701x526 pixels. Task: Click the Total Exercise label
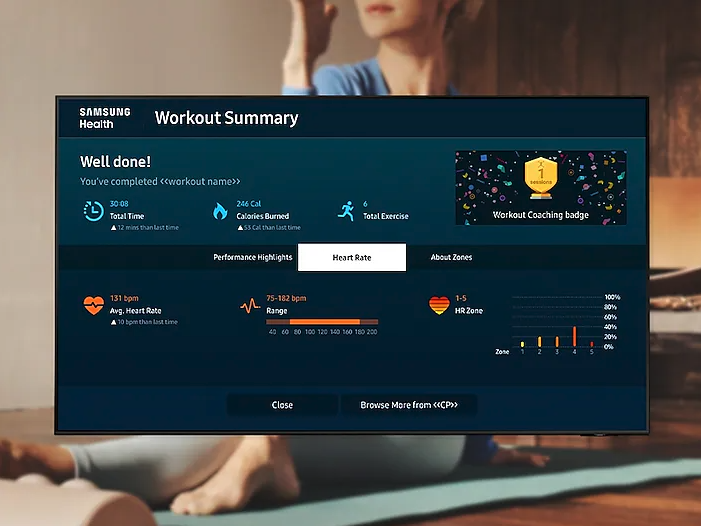point(386,216)
